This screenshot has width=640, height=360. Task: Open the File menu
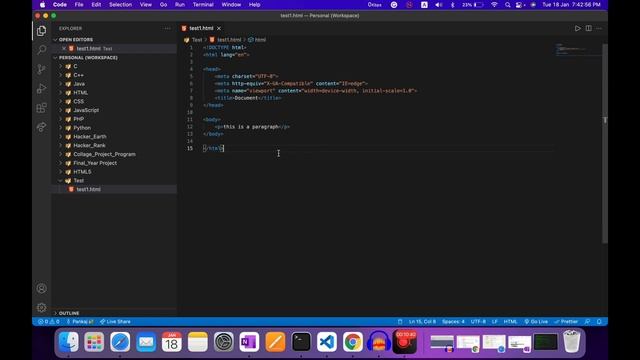tap(79, 4)
